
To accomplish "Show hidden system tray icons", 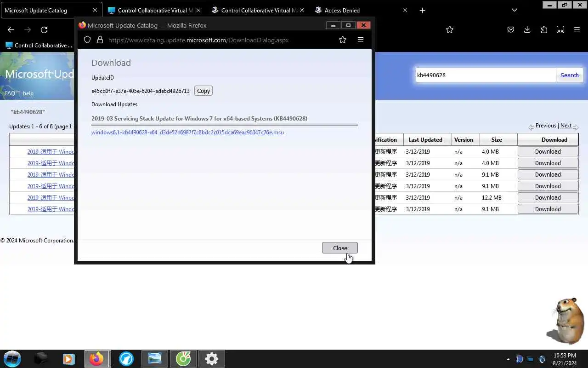I will click(x=508, y=359).
